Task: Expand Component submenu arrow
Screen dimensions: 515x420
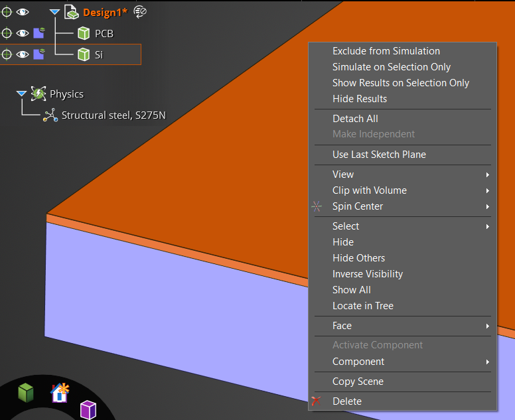Action: coord(488,362)
